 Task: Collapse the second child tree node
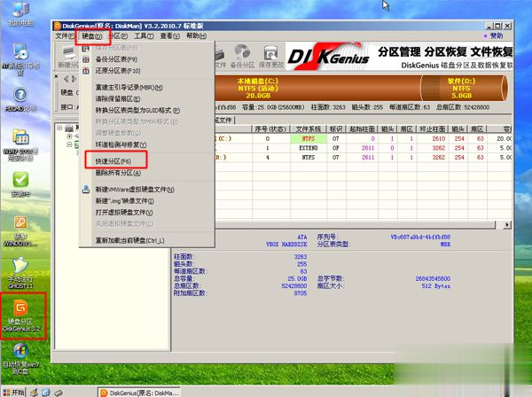pos(69,144)
